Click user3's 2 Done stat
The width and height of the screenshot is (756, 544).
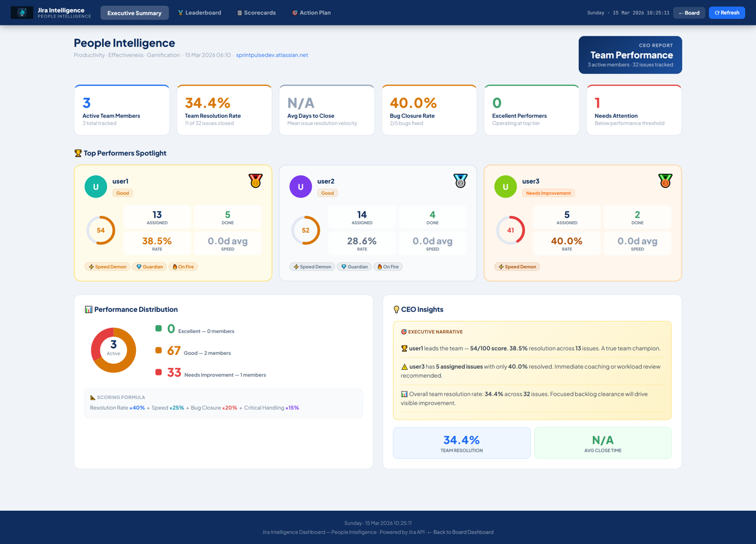638,217
